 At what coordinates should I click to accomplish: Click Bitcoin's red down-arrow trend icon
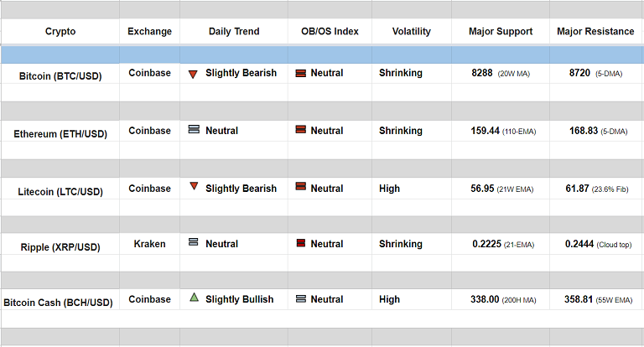click(193, 74)
